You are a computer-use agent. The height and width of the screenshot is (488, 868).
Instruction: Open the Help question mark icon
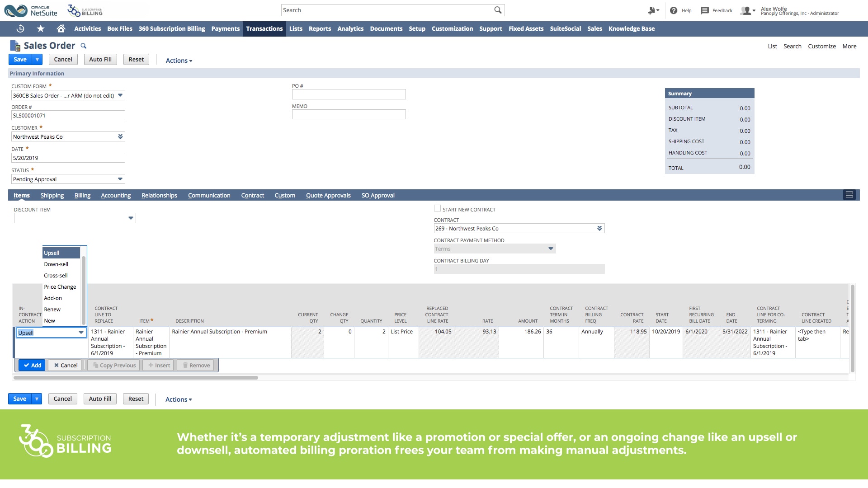tap(674, 10)
